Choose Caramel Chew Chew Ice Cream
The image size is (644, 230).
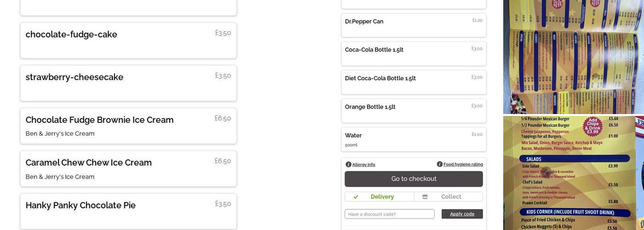[128, 169]
